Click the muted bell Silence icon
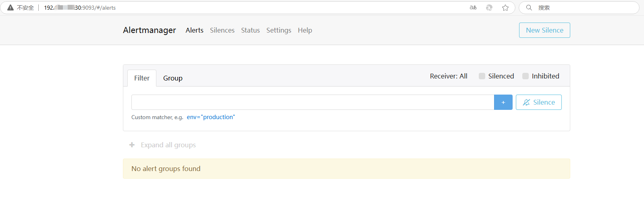Screen dimensions: 644x198 click(x=526, y=102)
